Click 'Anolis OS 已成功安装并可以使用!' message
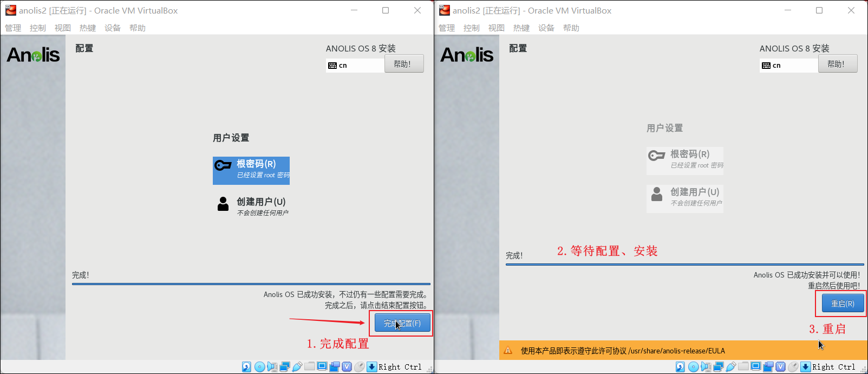868x374 pixels. (x=807, y=275)
